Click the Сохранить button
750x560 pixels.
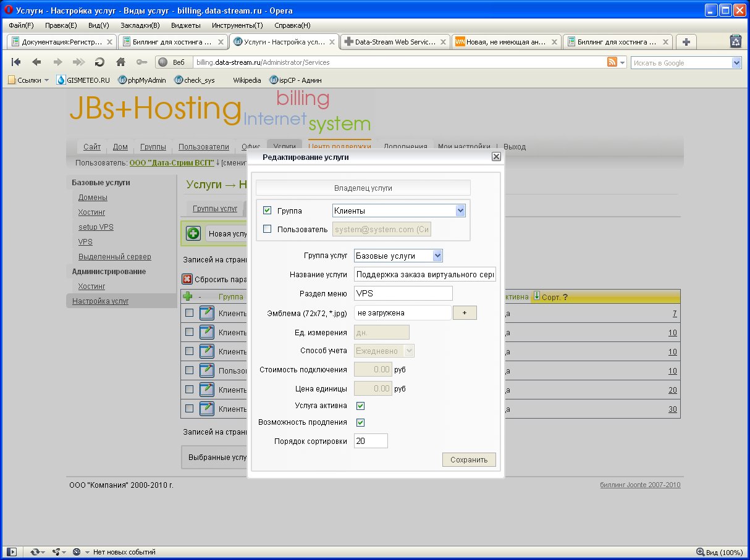pyautogui.click(x=469, y=459)
